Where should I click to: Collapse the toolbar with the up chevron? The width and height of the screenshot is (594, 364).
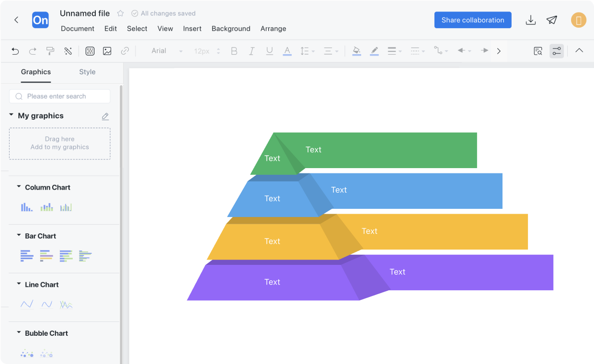[x=579, y=50]
